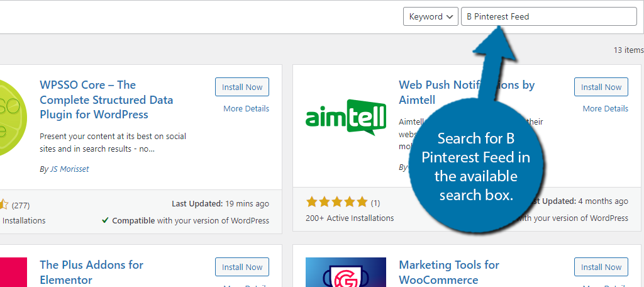The width and height of the screenshot is (644, 287).
Task: Click 'Compatible with your version' text under WPSSO
Action: (191, 221)
